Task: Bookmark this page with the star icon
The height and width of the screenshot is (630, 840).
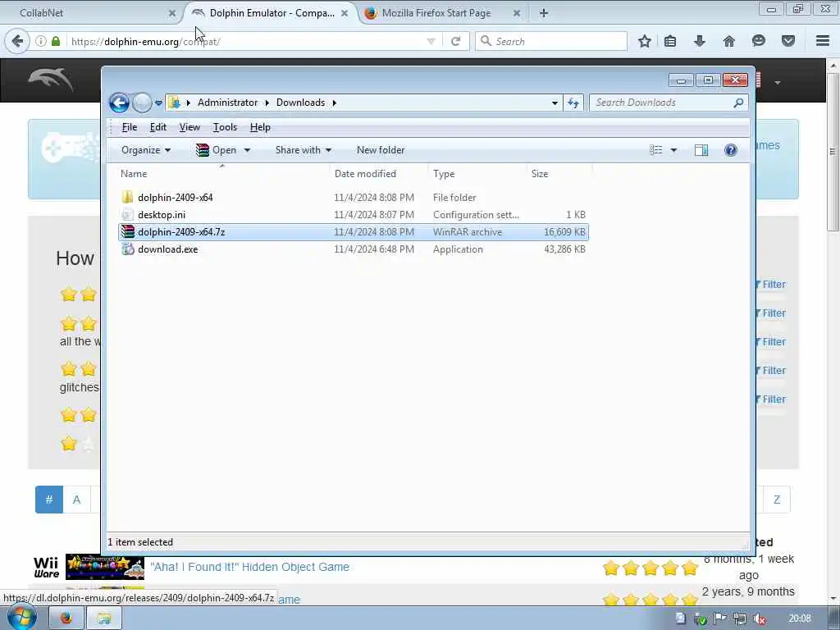Action: (x=645, y=41)
